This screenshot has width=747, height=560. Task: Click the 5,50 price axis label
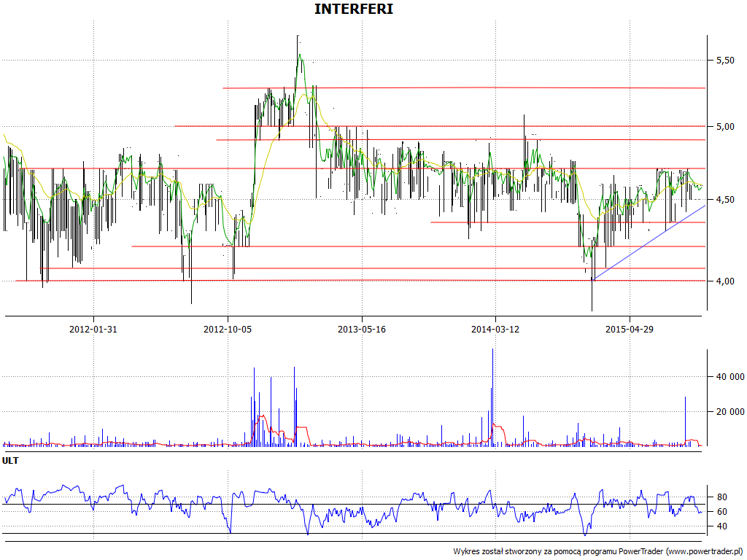tap(725, 61)
